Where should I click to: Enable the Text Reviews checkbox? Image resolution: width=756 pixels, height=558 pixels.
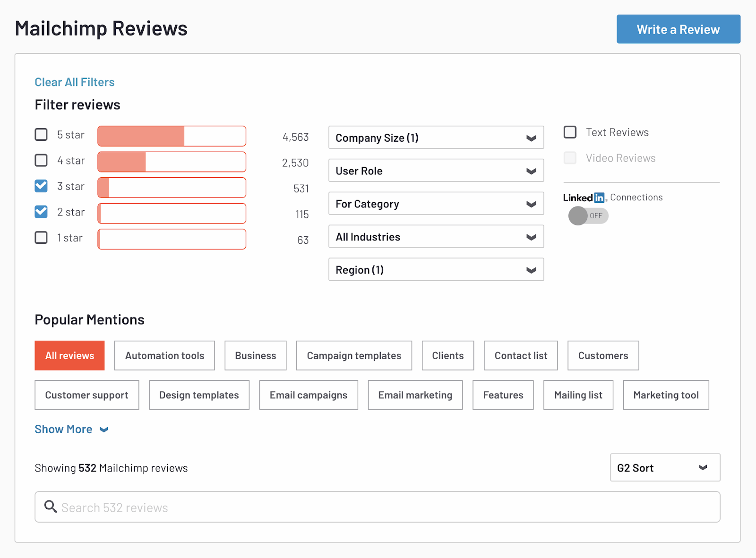click(570, 132)
